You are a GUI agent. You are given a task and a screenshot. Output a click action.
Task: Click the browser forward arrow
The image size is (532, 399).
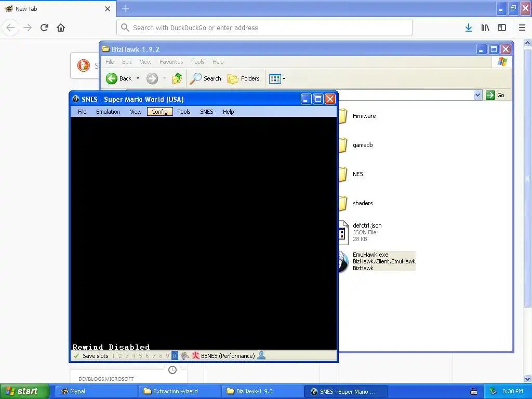[28, 28]
